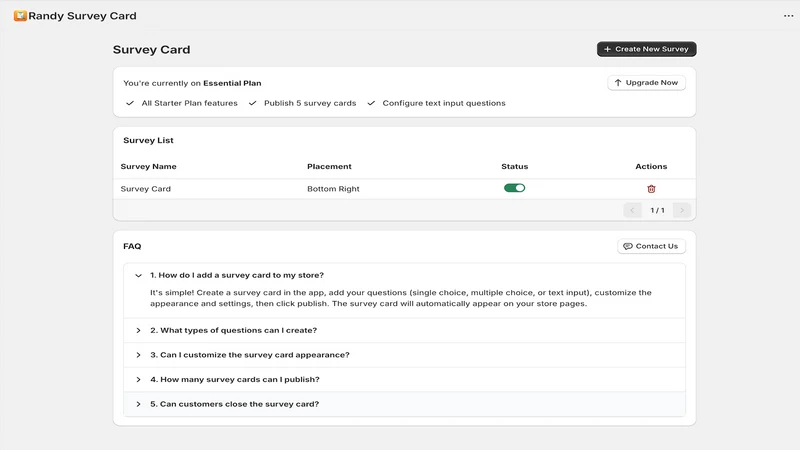Expand FAQ 5 about closing the survey card
800x450 pixels.
click(404, 404)
